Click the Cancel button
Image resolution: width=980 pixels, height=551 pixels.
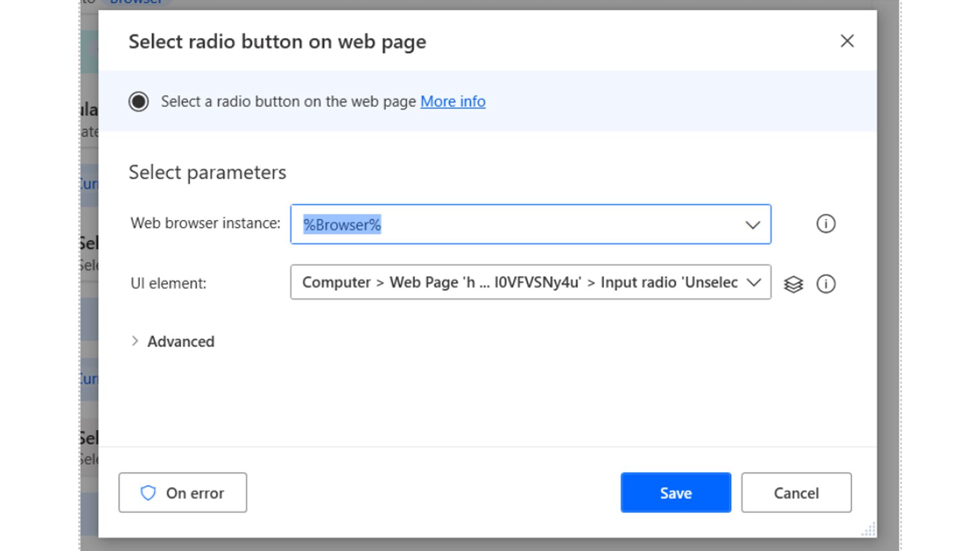coord(796,493)
